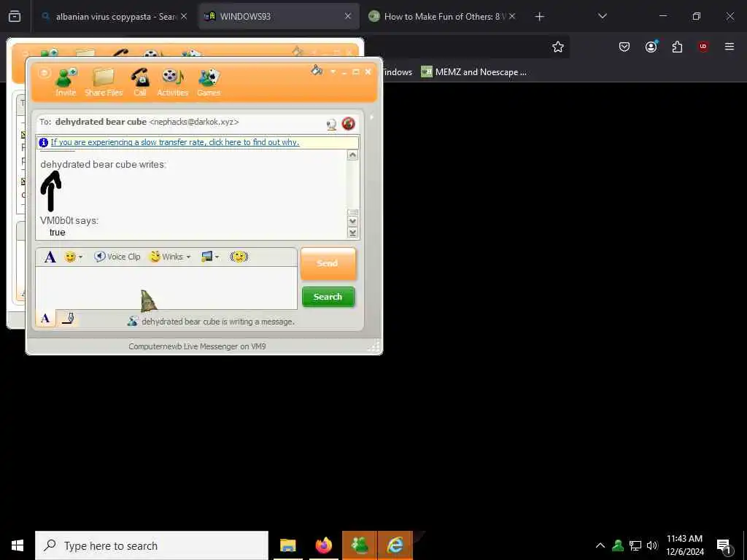Screen dimensions: 747x560
Task: Open the background picture dropdown
Action: coord(210,257)
